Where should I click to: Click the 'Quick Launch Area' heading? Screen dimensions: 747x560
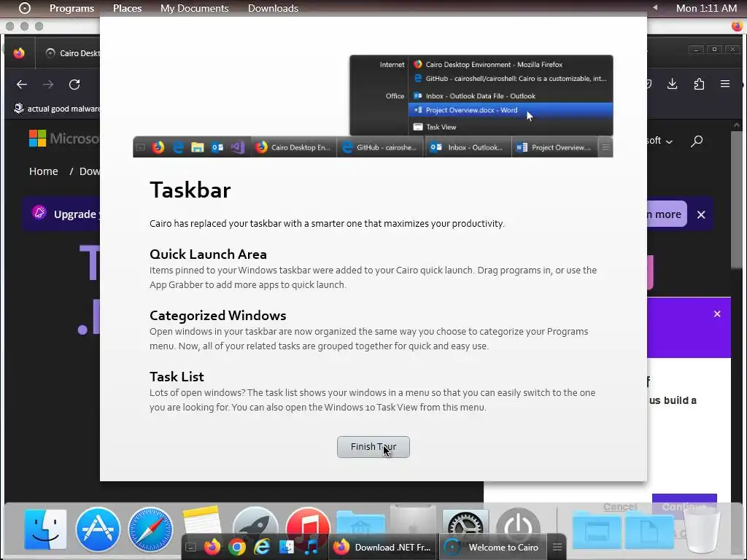(208, 254)
